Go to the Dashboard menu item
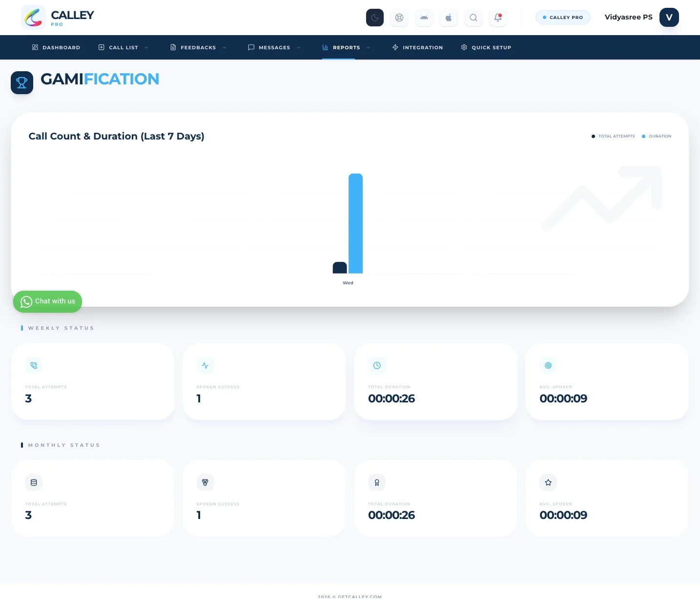 tap(56, 47)
